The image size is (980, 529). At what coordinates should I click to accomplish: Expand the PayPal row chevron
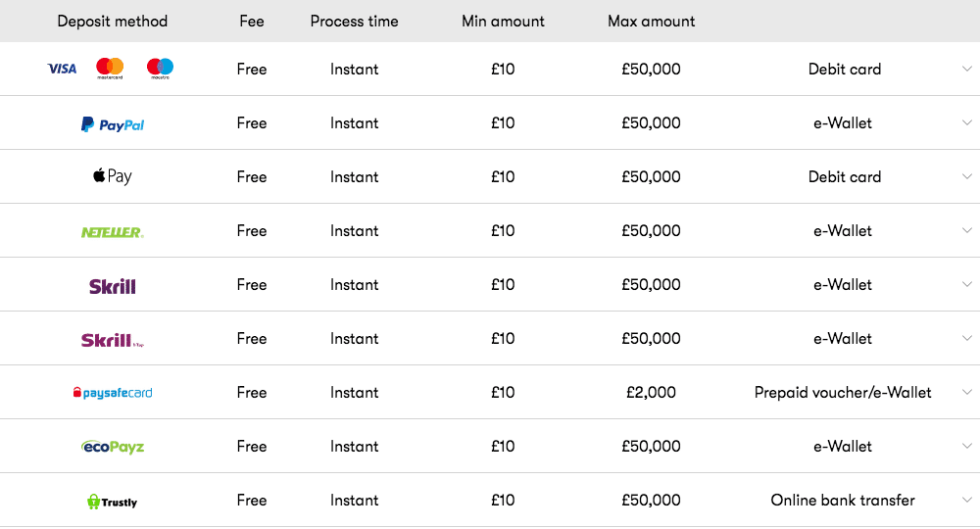click(967, 122)
